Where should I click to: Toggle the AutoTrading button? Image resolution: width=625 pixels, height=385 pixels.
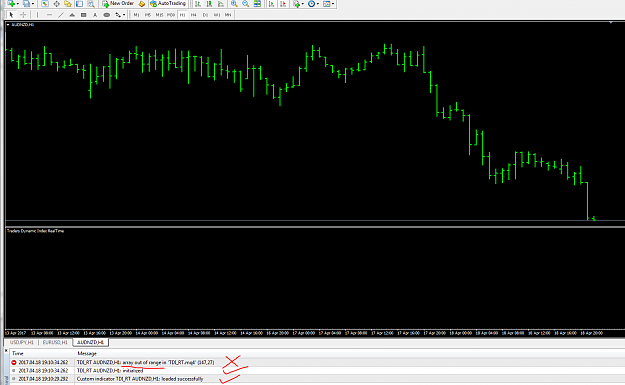point(168,4)
